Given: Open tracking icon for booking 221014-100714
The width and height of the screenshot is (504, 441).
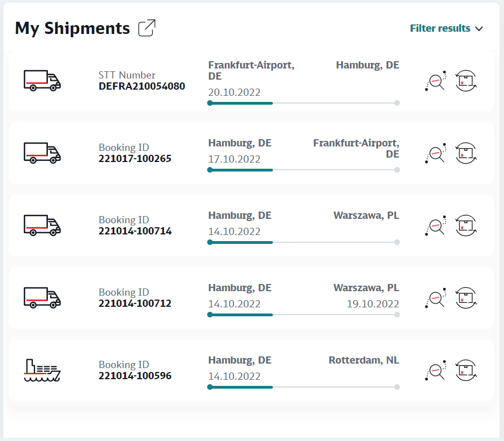Looking at the screenshot, I should tap(436, 226).
